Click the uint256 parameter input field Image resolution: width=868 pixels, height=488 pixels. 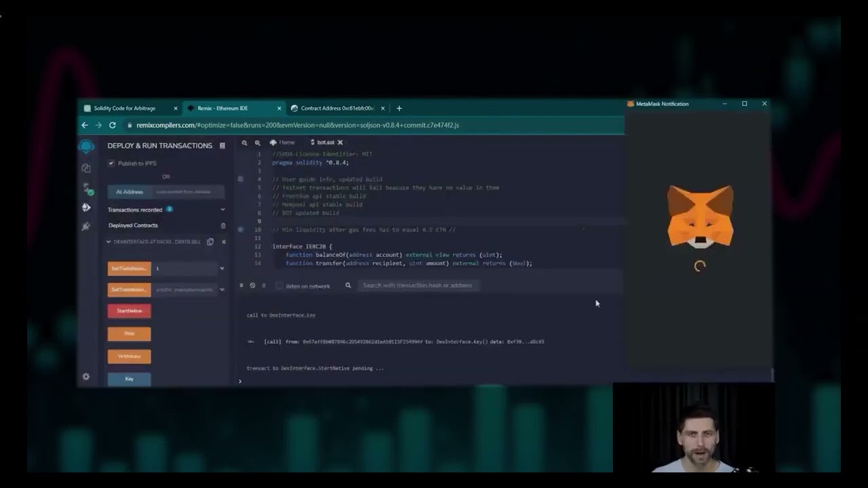[184, 289]
